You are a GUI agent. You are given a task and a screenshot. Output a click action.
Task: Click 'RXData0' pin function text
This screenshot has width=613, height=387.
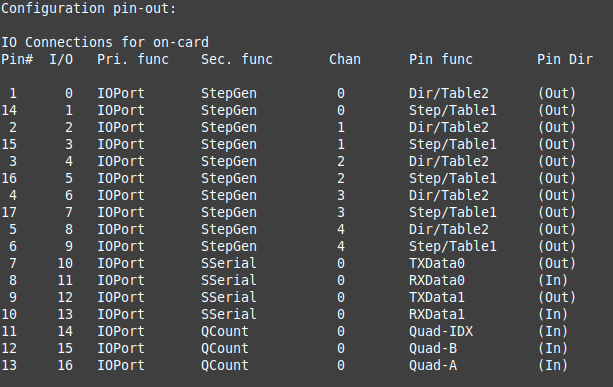coord(437,280)
